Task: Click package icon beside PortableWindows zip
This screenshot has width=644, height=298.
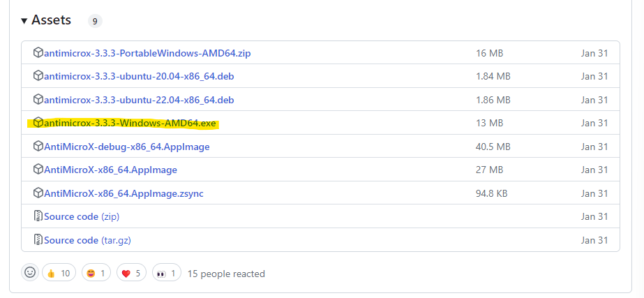Action: coord(38,52)
